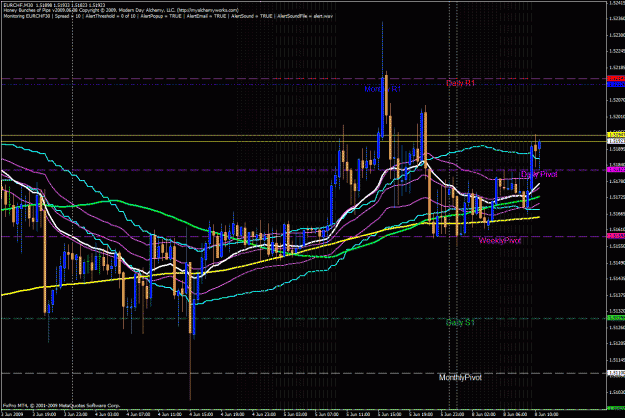This screenshot has height=418, width=625.
Task: Click the white MonthlyPivot price tag
Action: pos(615,373)
